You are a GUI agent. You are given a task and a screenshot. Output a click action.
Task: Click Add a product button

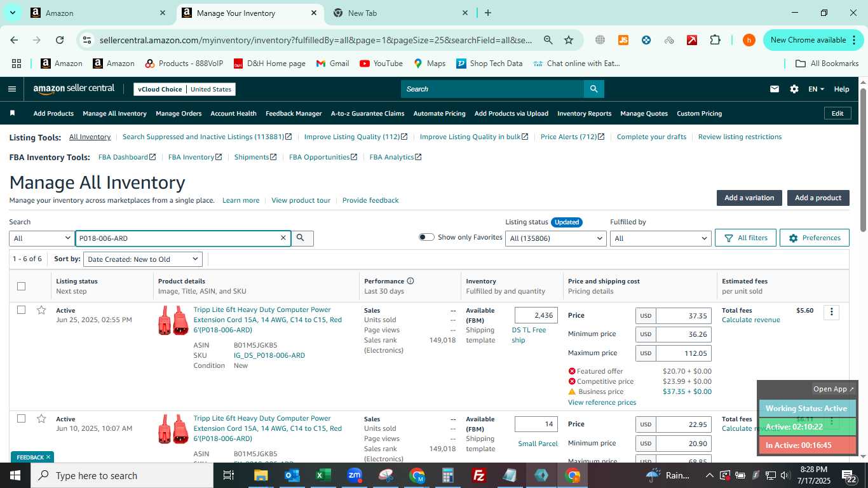(818, 198)
